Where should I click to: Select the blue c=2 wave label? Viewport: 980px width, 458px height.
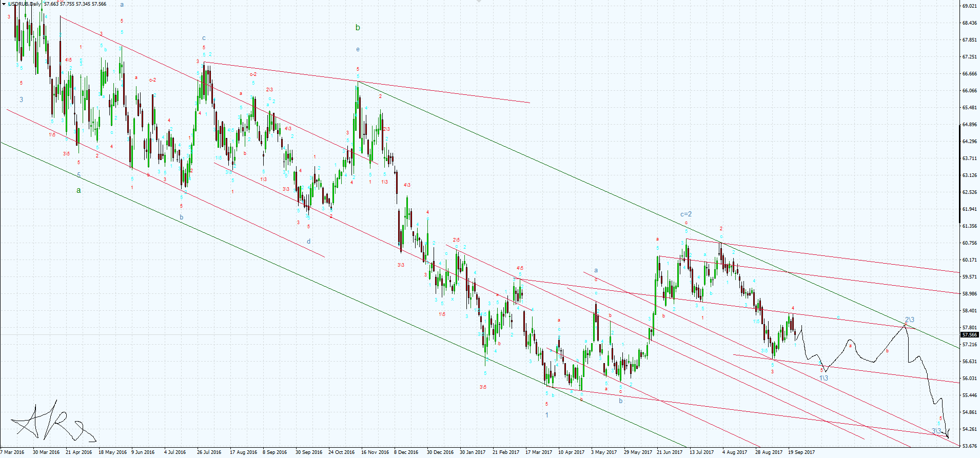pos(686,214)
